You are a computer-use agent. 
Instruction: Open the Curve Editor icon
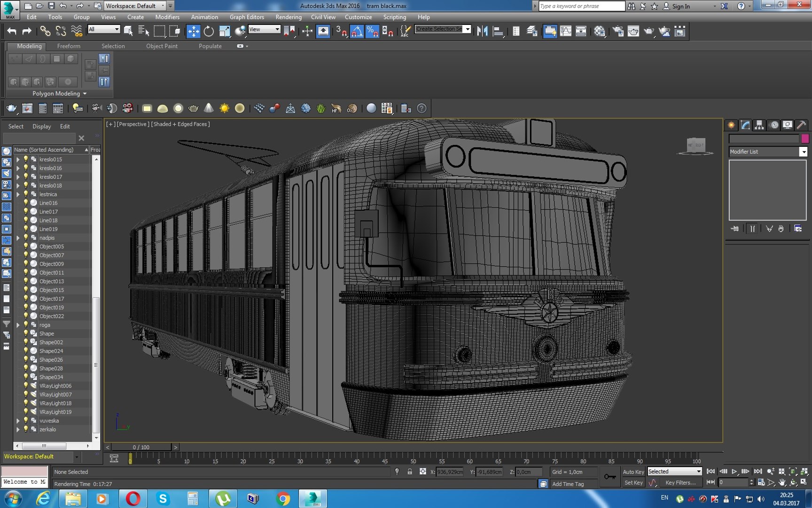(x=566, y=31)
